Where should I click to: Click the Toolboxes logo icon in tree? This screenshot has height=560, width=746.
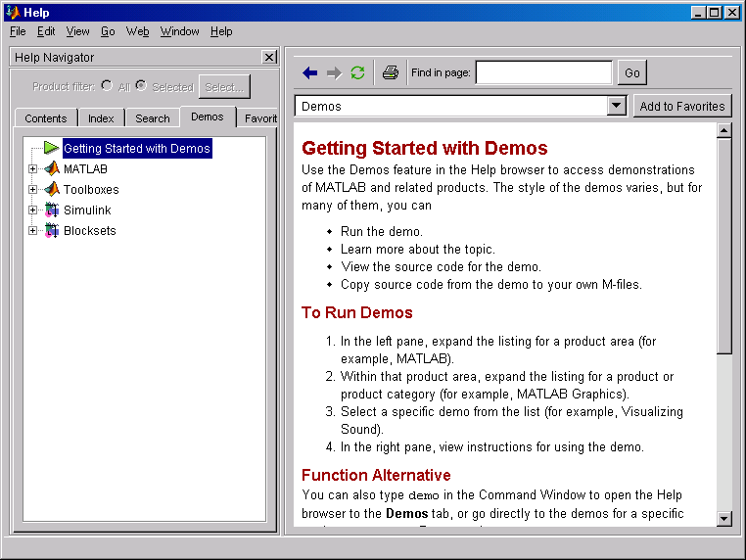52,189
